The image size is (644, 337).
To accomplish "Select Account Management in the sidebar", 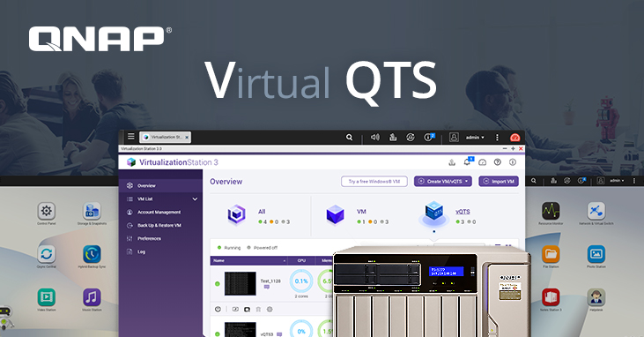I will (159, 213).
